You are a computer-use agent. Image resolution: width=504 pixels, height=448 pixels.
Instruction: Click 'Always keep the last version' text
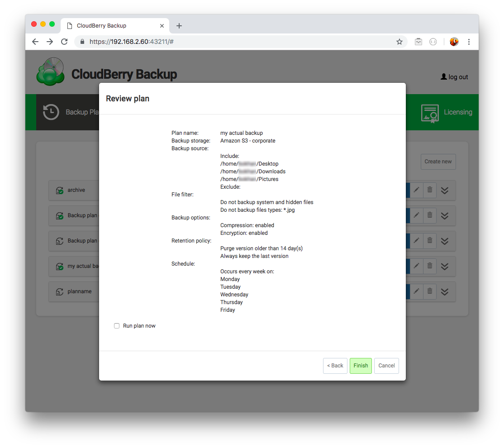click(x=254, y=256)
